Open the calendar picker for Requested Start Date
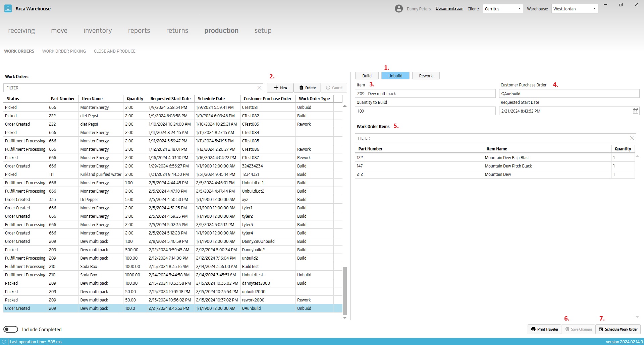The height and width of the screenshot is (345, 644). pyautogui.click(x=635, y=111)
